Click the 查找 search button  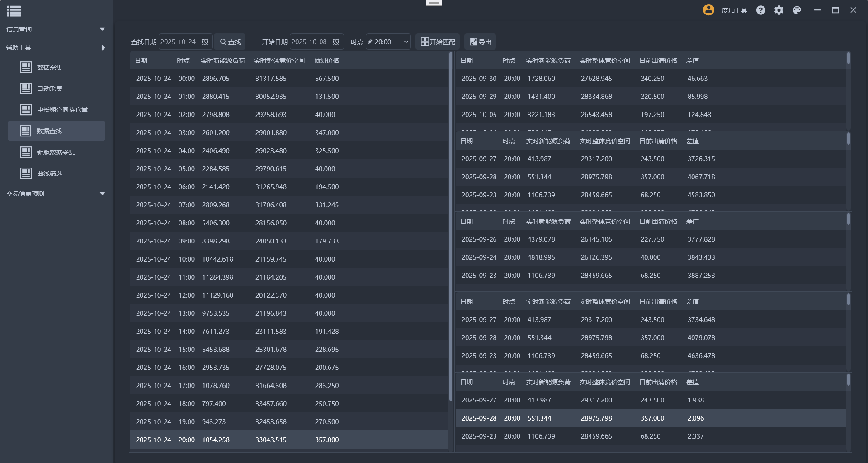230,42
